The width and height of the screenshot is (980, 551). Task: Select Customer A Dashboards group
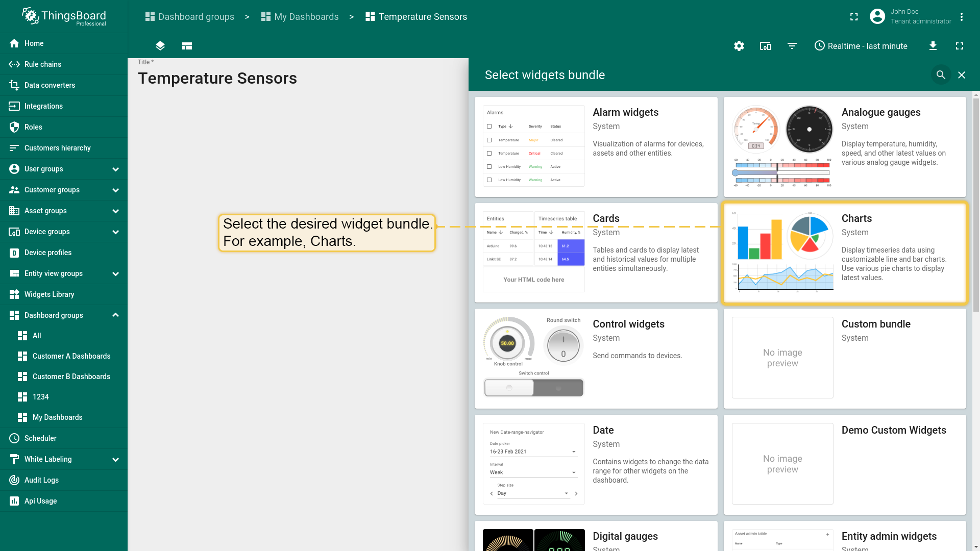pos(64,356)
